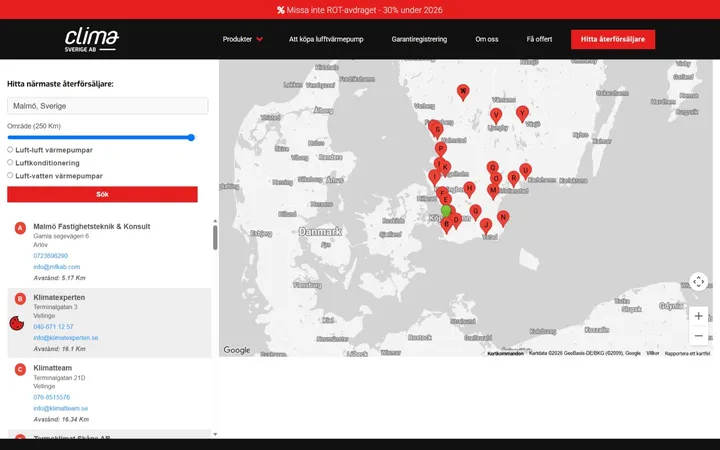Screen dimensions: 720x450
Task: Click map marker P
Action: pos(440,149)
